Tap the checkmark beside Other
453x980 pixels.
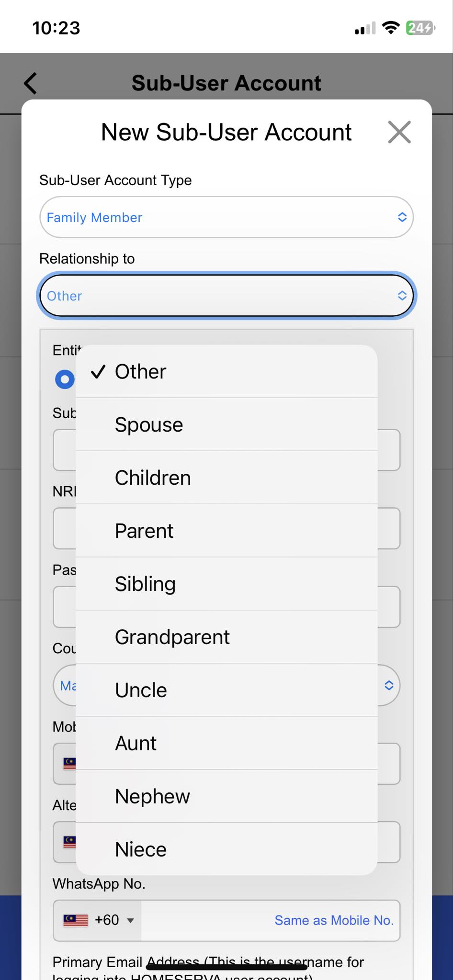98,372
